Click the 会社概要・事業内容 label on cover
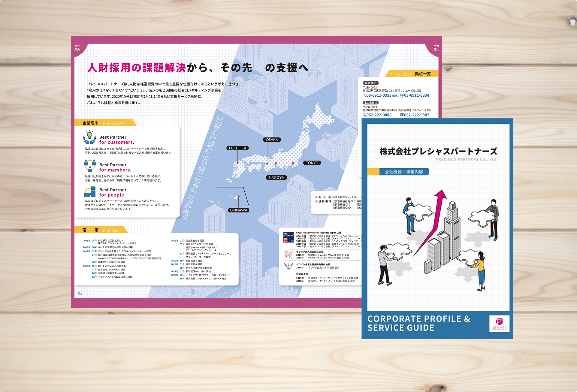Image resolution: width=577 pixels, height=392 pixels. point(403,172)
